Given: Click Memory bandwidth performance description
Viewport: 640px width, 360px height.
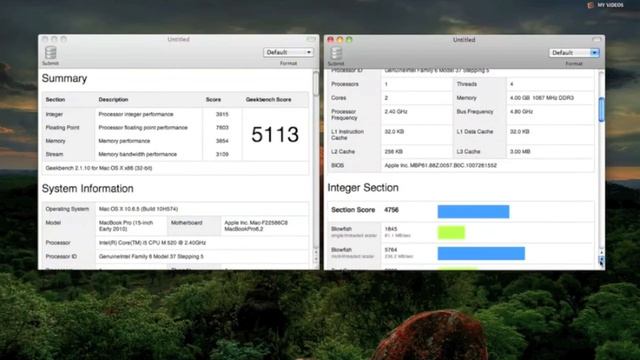Looking at the screenshot, I should [138, 154].
